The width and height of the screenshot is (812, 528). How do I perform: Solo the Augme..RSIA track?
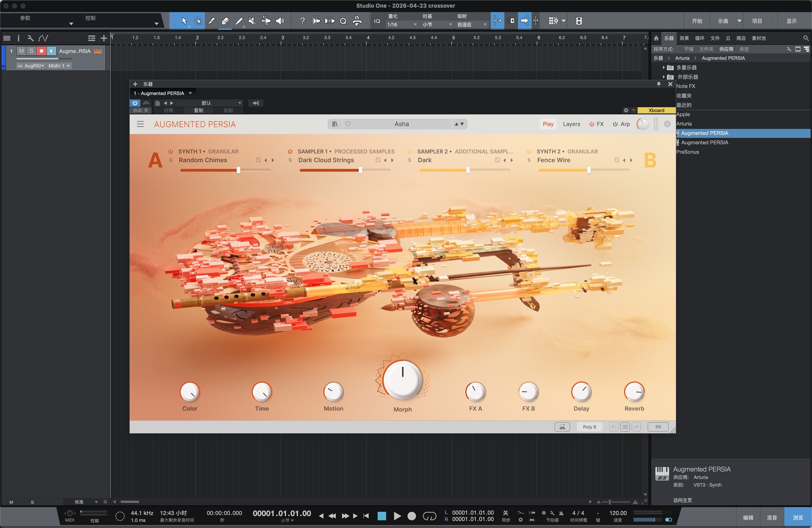point(31,51)
